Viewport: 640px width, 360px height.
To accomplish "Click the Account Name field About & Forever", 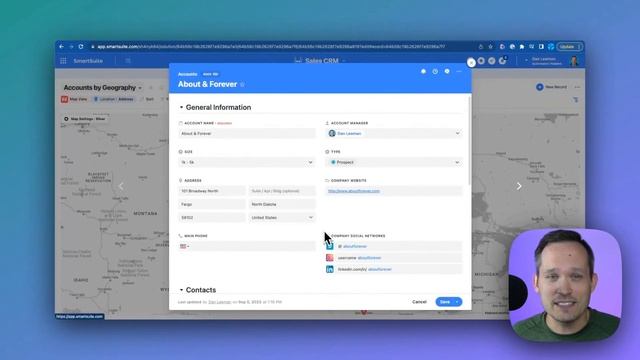I will (x=247, y=133).
